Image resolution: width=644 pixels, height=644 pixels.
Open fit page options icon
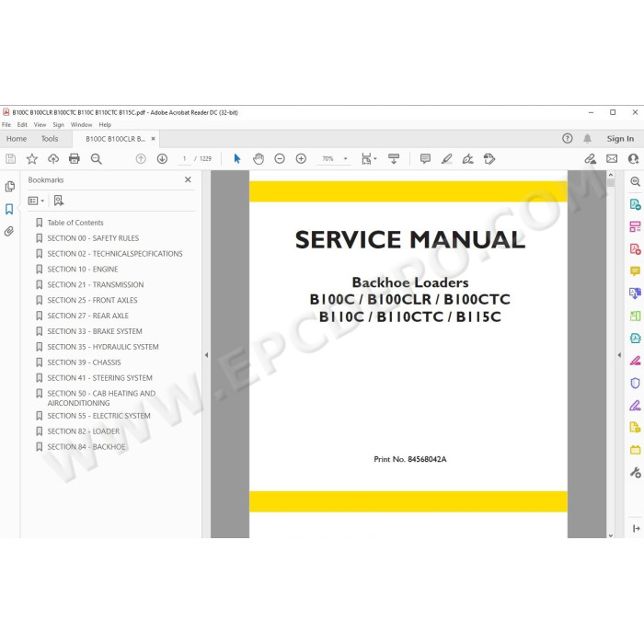point(368,158)
